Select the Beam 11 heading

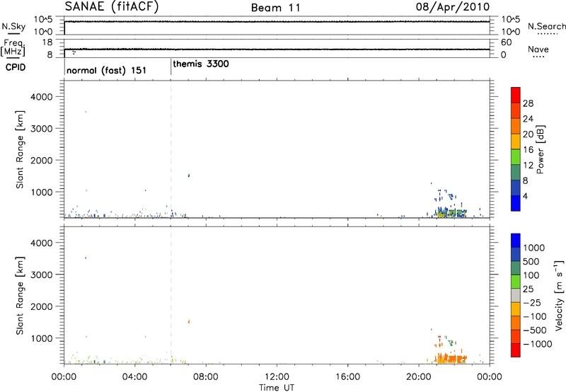click(276, 8)
